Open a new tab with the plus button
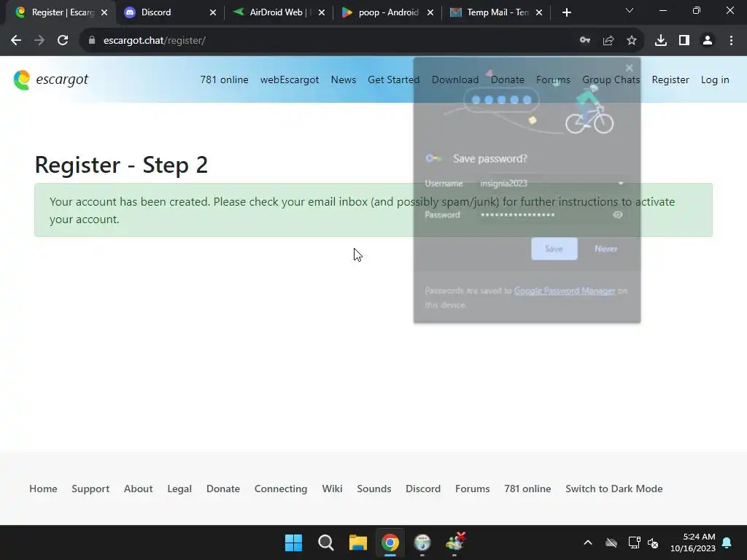The image size is (747, 560). (x=566, y=12)
